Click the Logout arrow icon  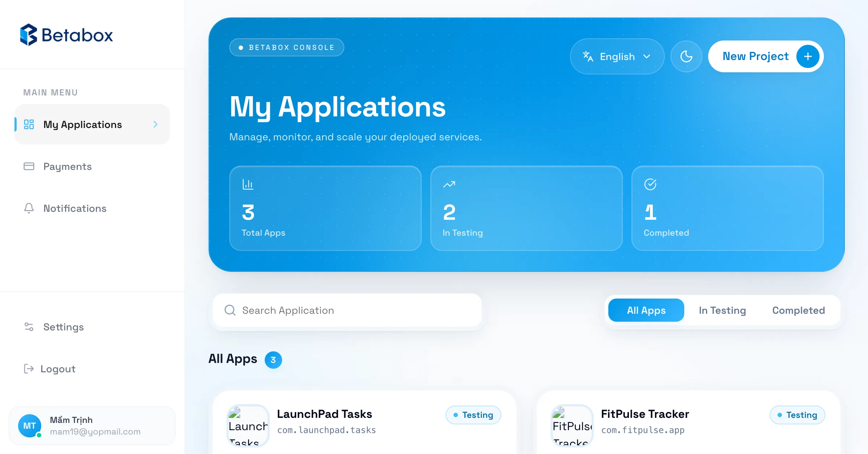click(29, 369)
